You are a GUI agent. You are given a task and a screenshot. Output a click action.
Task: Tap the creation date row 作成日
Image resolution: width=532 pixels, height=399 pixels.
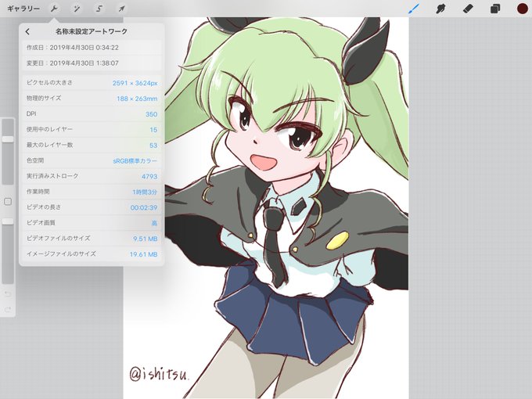coord(92,48)
